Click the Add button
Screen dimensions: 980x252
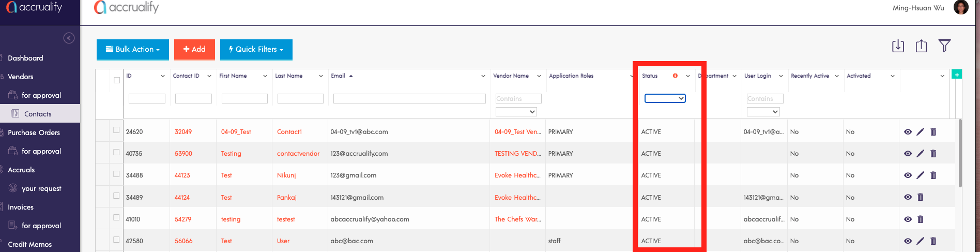coord(194,49)
